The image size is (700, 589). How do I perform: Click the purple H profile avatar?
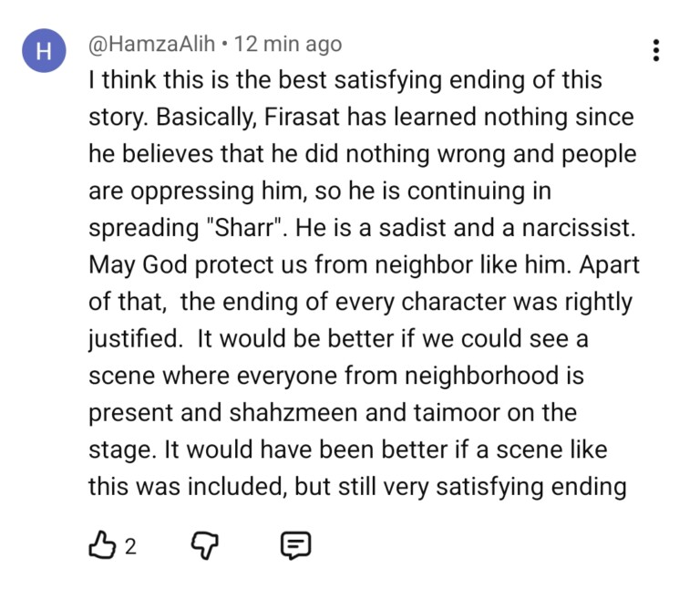pos(44,53)
